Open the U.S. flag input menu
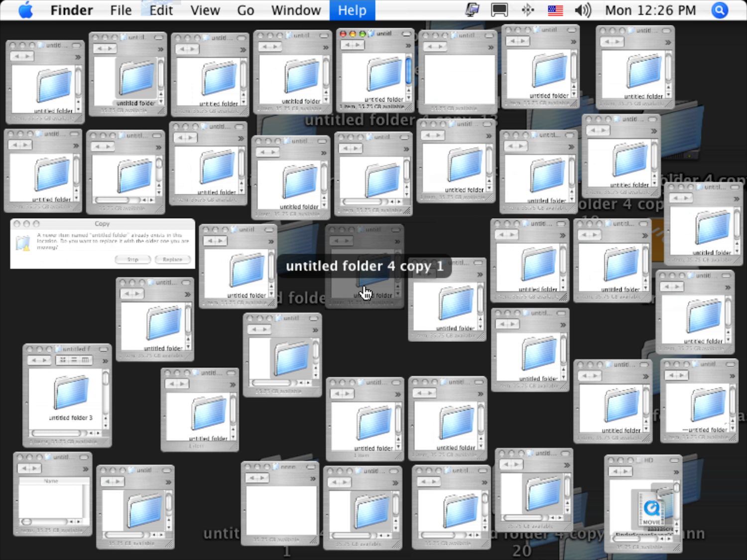This screenshot has width=747, height=560. click(555, 10)
